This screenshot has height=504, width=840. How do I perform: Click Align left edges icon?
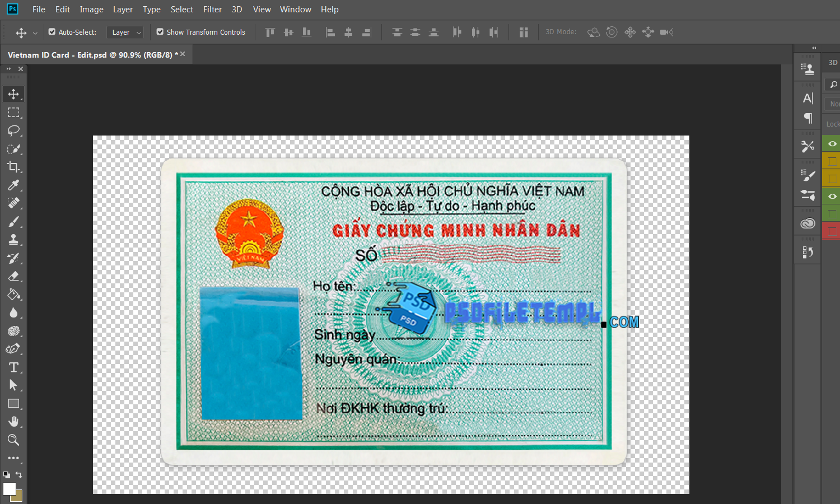330,32
